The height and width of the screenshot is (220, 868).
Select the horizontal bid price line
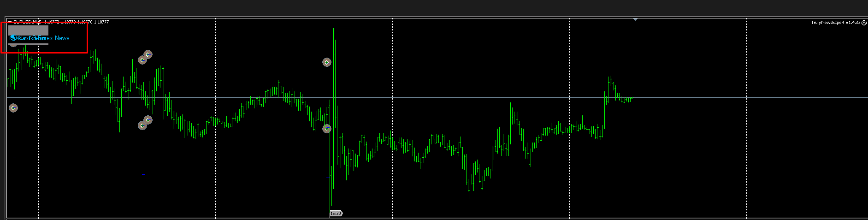[437, 97]
